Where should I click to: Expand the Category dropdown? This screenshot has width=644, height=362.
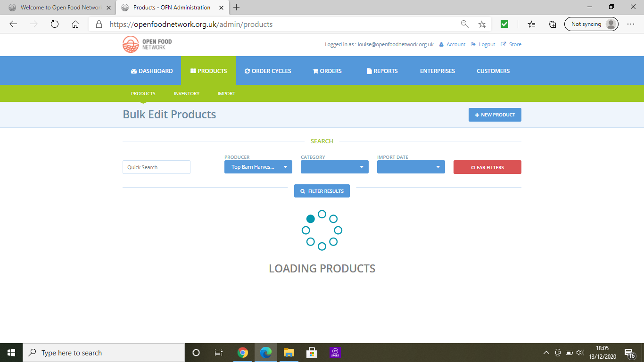point(335,167)
